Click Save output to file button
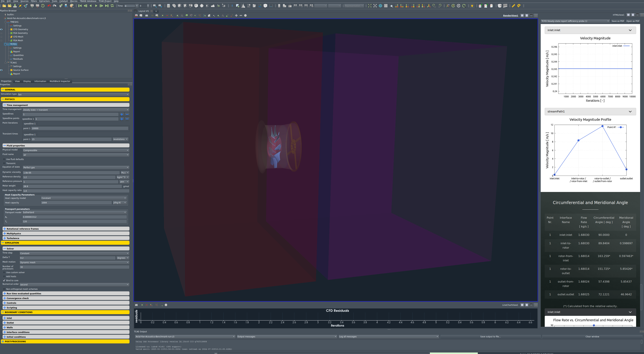644x354 pixels. pyautogui.click(x=490, y=337)
